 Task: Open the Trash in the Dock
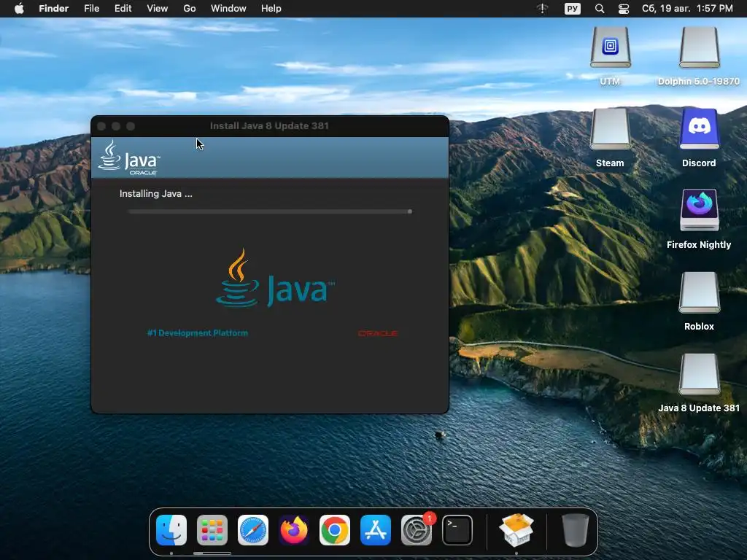(575, 529)
